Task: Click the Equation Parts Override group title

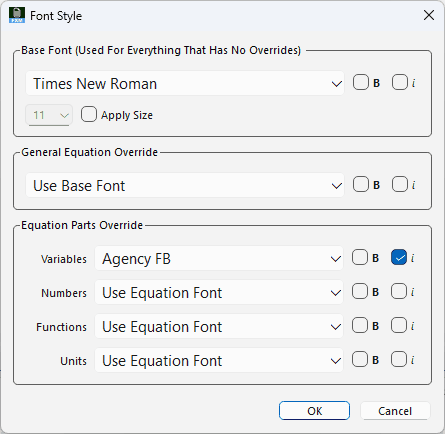Action: pos(82,225)
